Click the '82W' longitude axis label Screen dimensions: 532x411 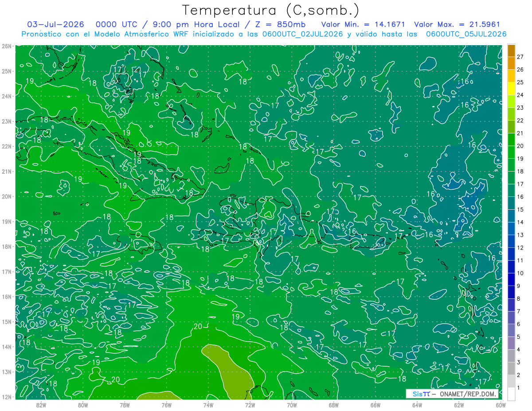pos(41,404)
